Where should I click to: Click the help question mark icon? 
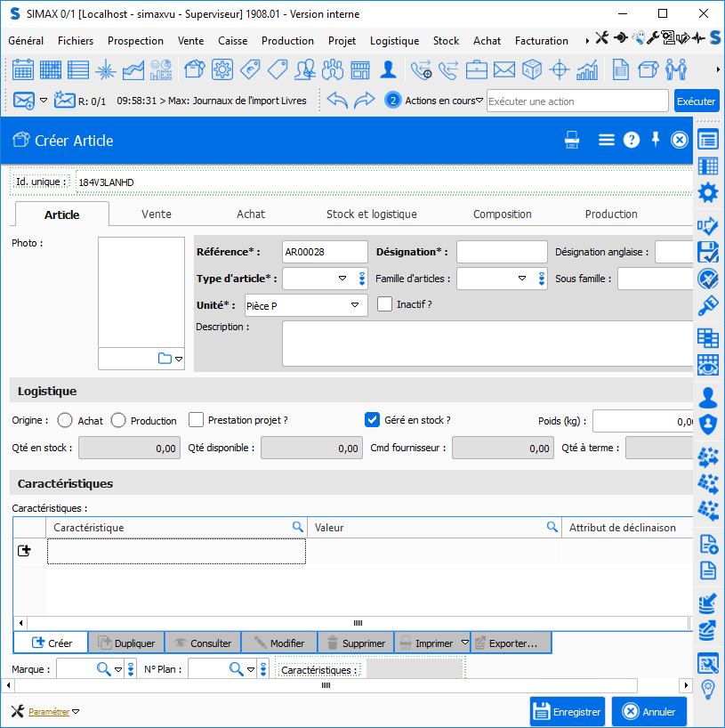631,140
